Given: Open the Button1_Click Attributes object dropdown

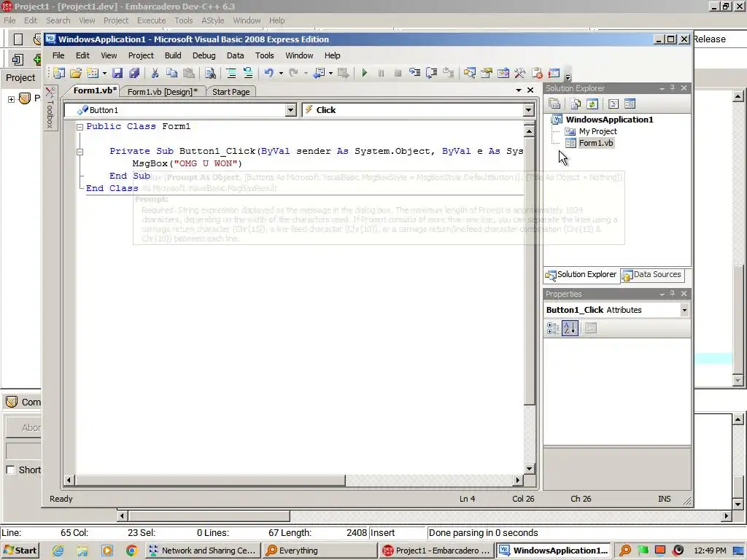Looking at the screenshot, I should (684, 310).
